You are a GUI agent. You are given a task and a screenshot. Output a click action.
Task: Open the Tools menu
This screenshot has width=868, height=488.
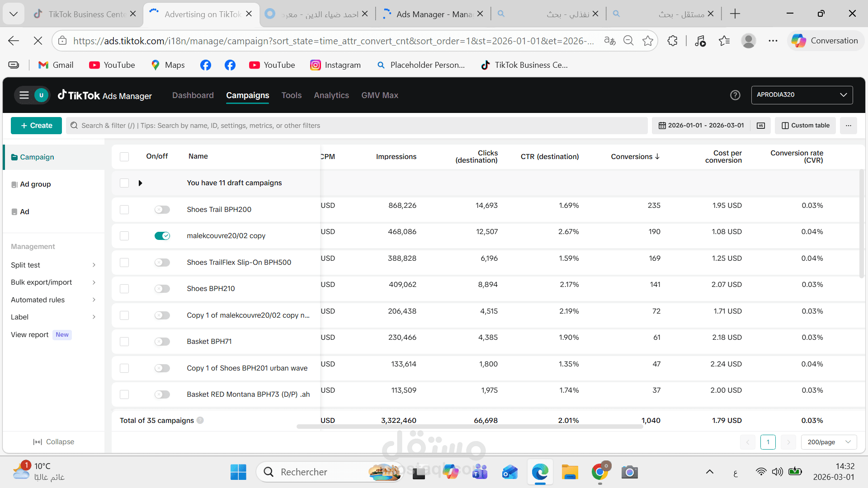[x=291, y=95]
